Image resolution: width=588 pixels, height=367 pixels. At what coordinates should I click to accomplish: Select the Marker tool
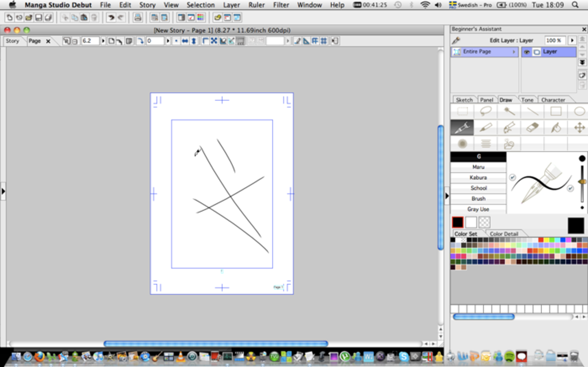509,128
